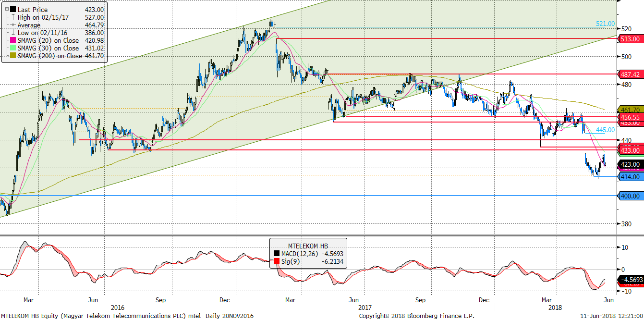The width and height of the screenshot is (644, 320).
Task: Click the red Sig(9) legend swatch
Action: tap(276, 261)
